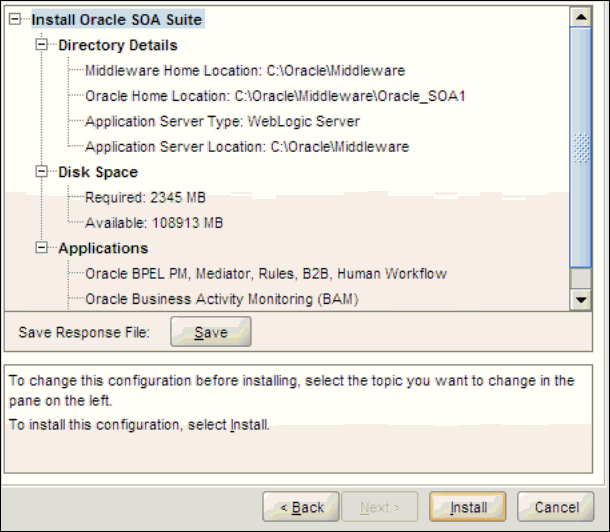Select the Middleware Home Location entry

[x=244, y=70]
